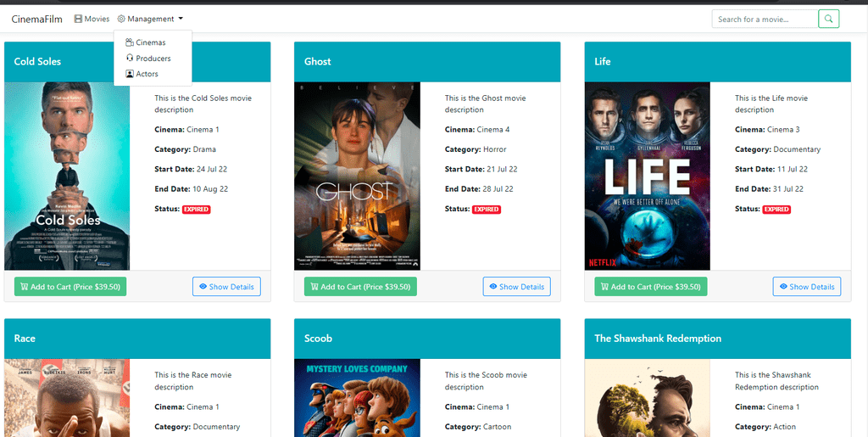Viewport: 868px width, 437px height.
Task: Click the camera icon next to Cinemas
Action: pyautogui.click(x=130, y=42)
